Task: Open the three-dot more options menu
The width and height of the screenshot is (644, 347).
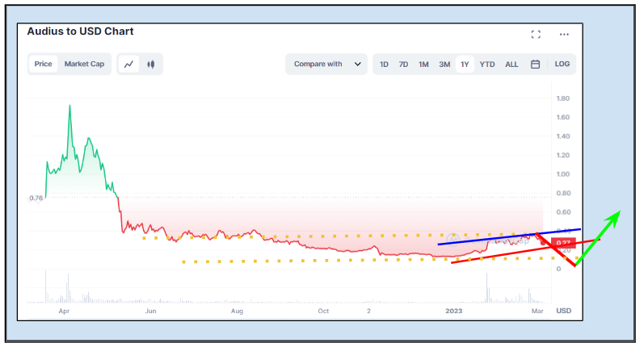Action: click(x=564, y=35)
